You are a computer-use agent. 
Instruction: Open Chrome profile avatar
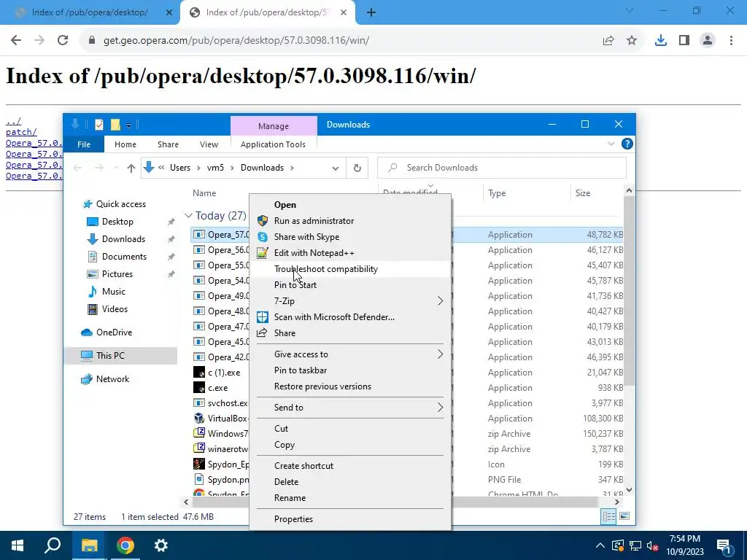708,41
